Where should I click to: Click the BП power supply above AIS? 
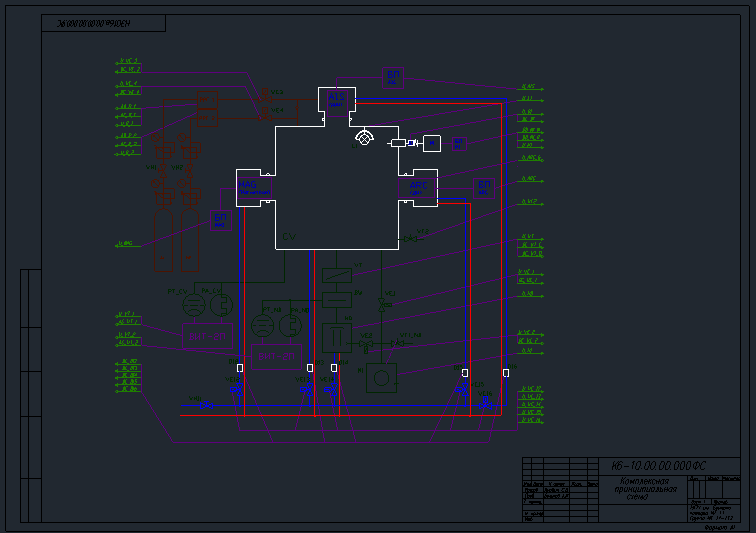click(x=393, y=76)
